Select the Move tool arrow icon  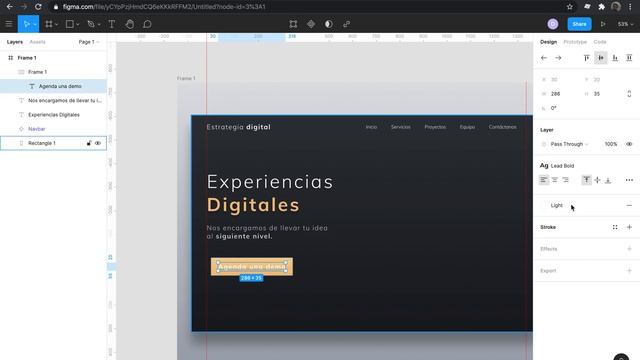pos(26,24)
